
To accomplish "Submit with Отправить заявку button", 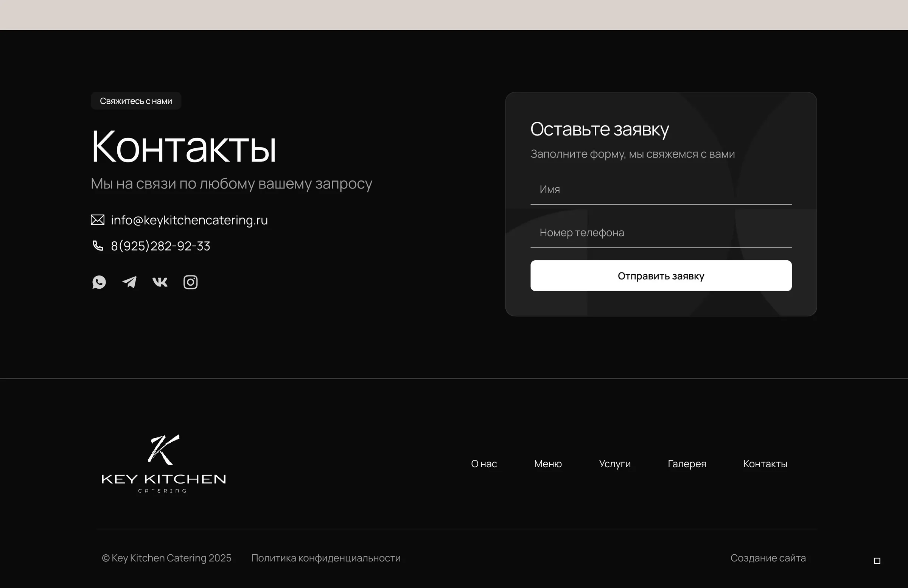I will coord(661,275).
